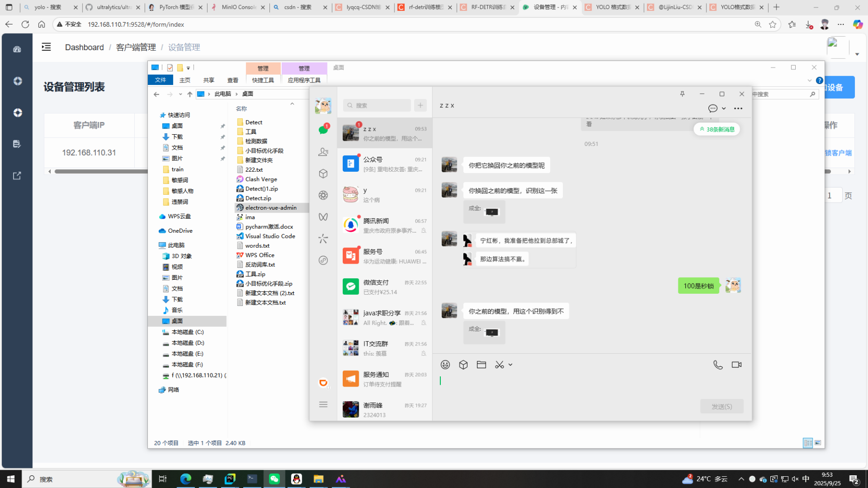Start a voice call with z z x

point(718,365)
